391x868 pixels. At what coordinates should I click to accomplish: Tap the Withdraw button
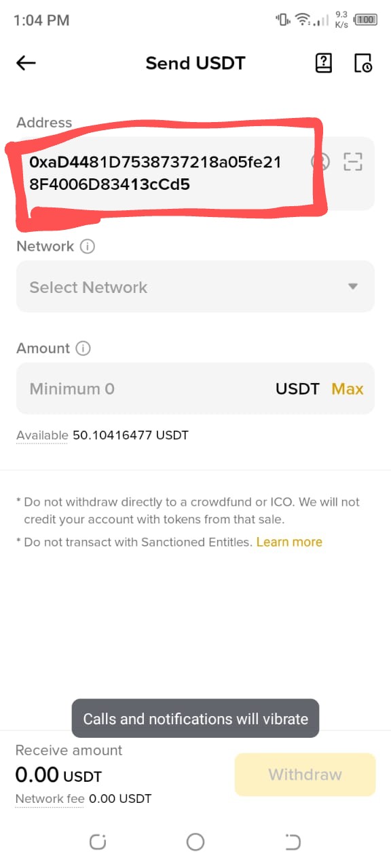pyautogui.click(x=305, y=774)
